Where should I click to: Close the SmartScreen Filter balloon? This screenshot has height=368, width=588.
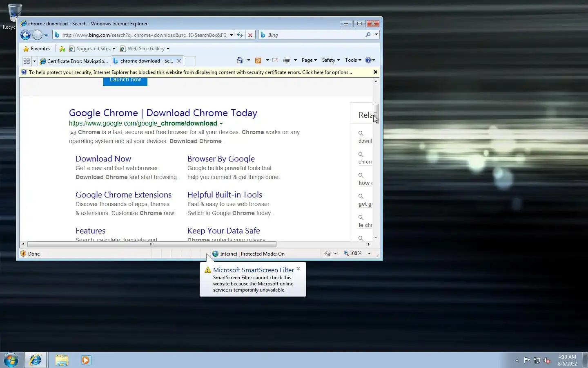[x=298, y=269]
